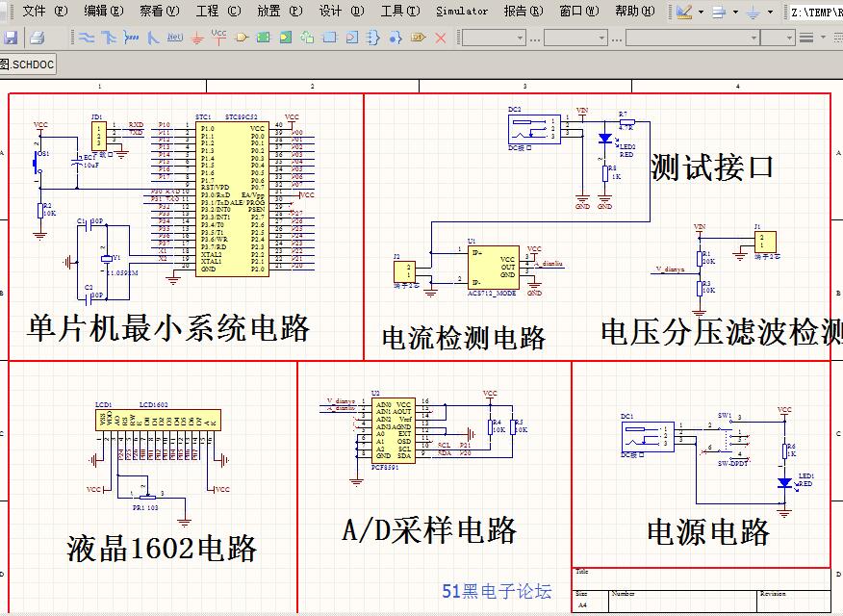The width and height of the screenshot is (843, 616).
Task: Open the first empty combo box in toolbar
Action: [494, 38]
